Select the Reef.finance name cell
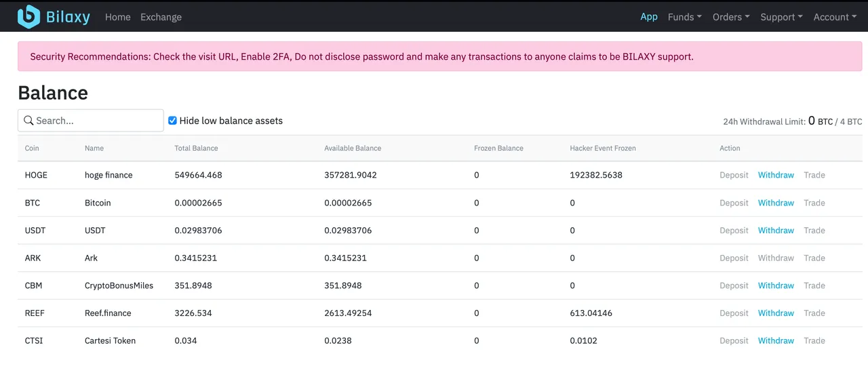 click(x=108, y=313)
